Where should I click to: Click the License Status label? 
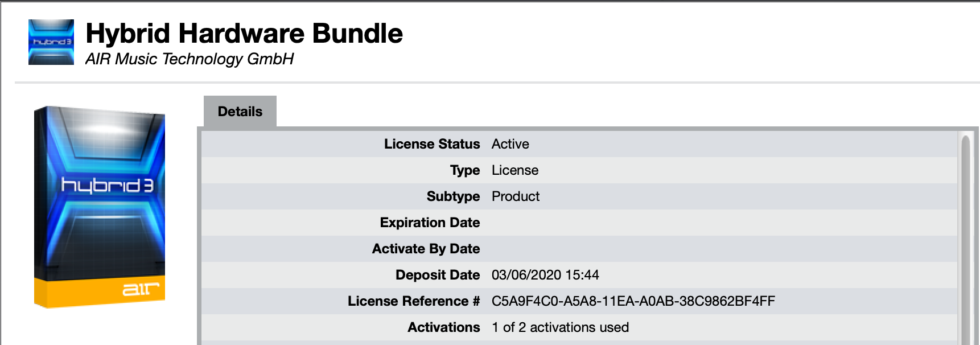click(x=432, y=144)
